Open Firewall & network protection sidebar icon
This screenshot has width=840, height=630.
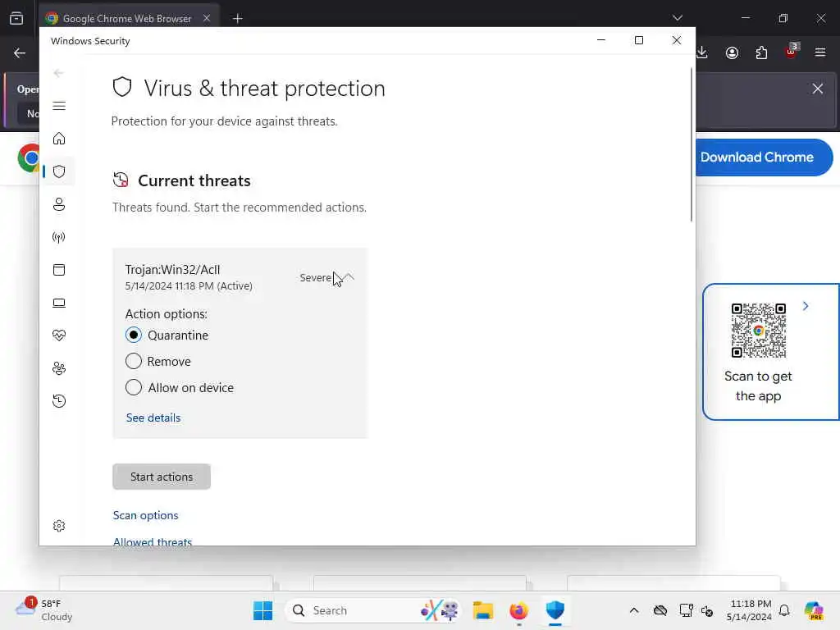pos(59,237)
